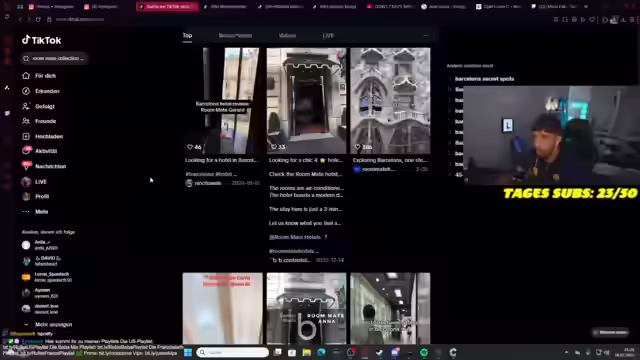Open ROOM MATE ANNA video thumbnail
Screen dimensions: 640x360
tap(306, 309)
